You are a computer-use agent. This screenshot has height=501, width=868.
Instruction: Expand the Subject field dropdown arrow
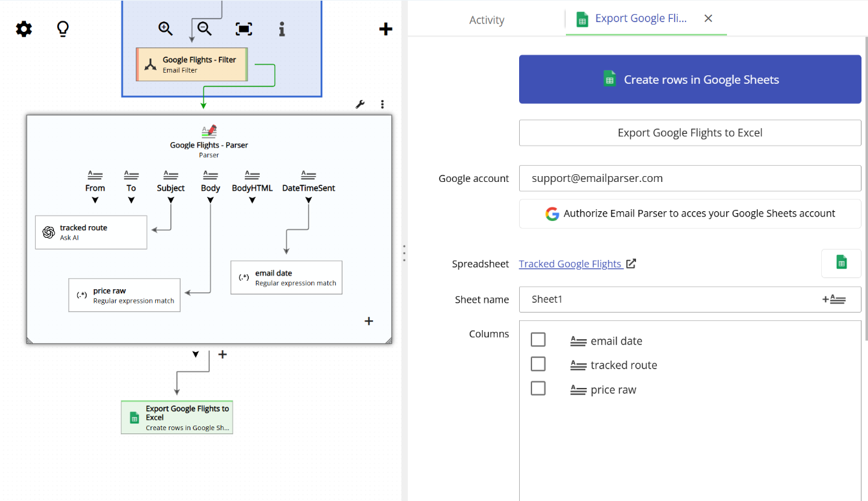[170, 200]
